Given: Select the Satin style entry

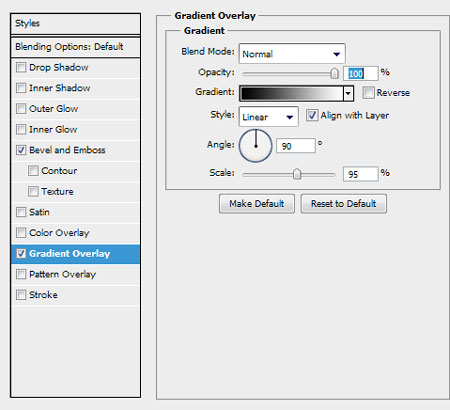Looking at the screenshot, I should [x=75, y=212].
